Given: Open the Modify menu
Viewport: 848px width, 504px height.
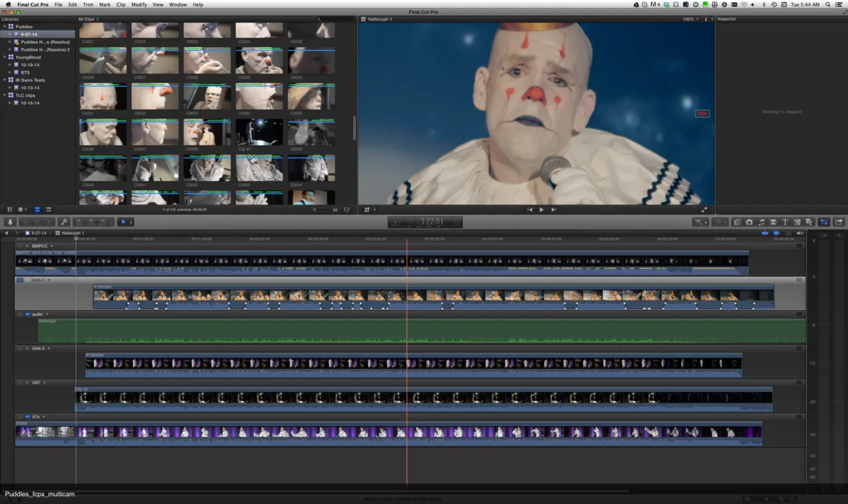Looking at the screenshot, I should 139,5.
